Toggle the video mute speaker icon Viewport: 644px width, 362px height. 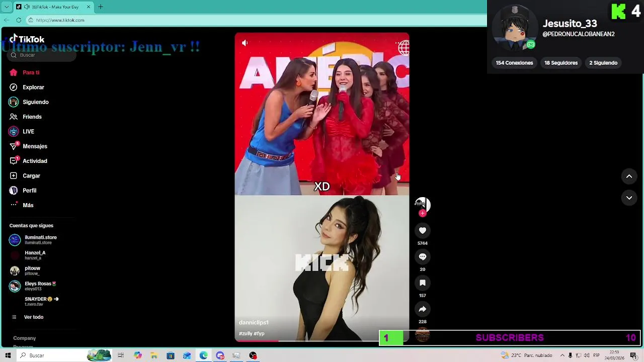pyautogui.click(x=245, y=43)
